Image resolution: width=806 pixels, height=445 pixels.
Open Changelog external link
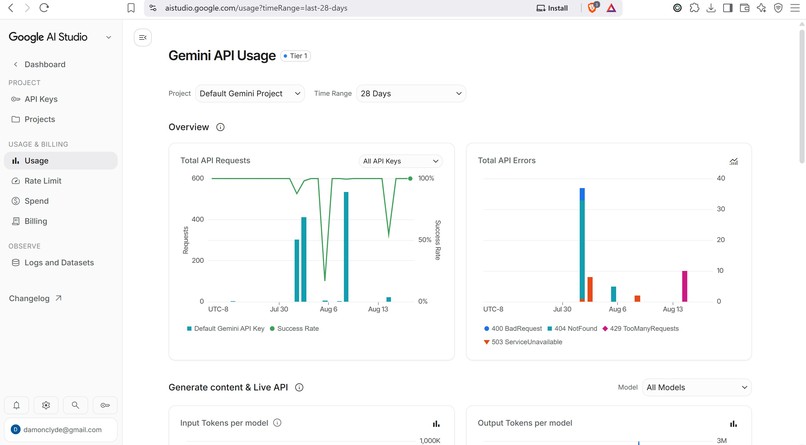(x=35, y=298)
